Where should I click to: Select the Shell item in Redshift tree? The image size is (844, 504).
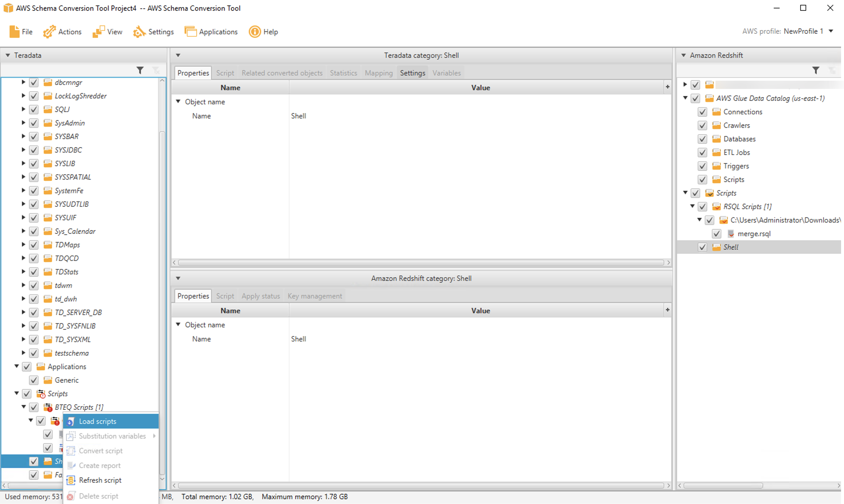pos(731,247)
